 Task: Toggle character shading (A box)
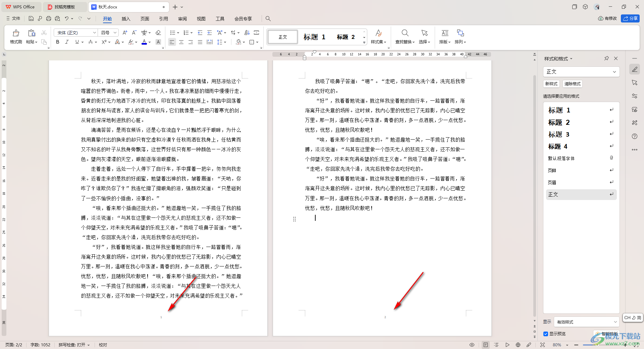(x=158, y=42)
